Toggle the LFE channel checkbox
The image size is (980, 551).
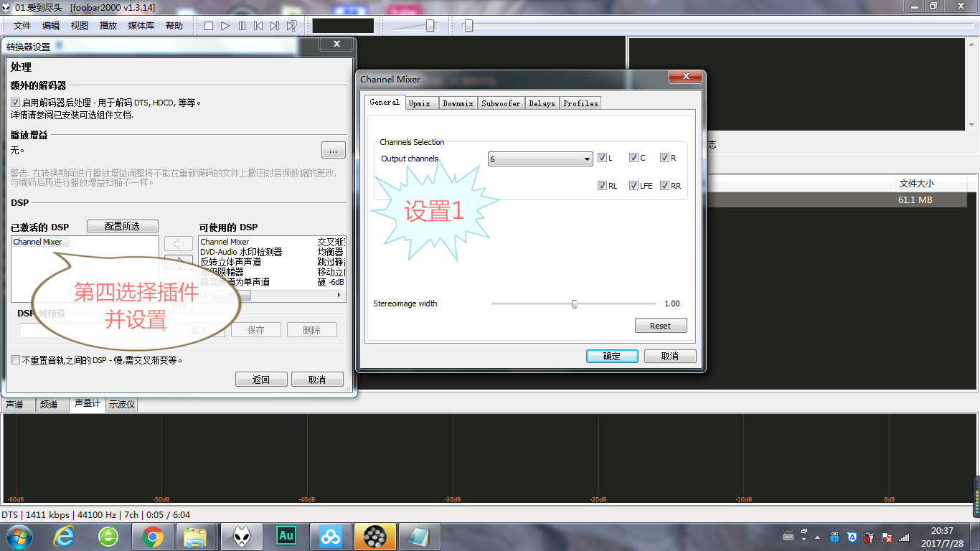[633, 185]
